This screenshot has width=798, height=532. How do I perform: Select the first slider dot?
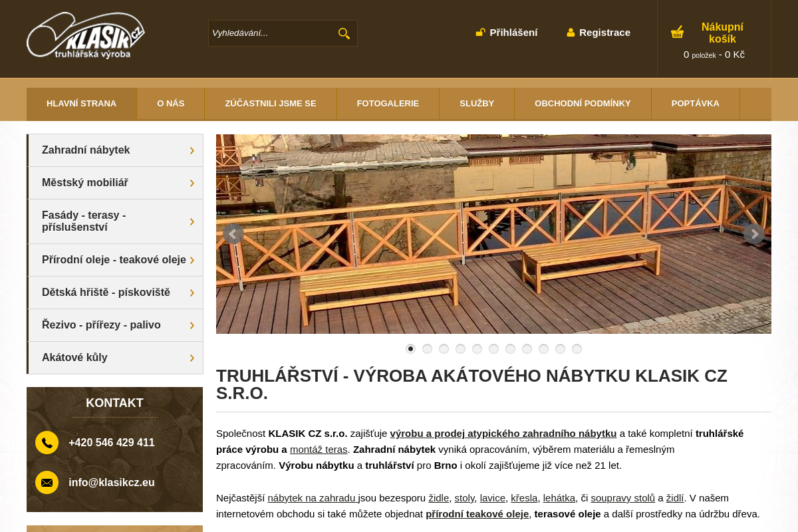[x=410, y=348]
